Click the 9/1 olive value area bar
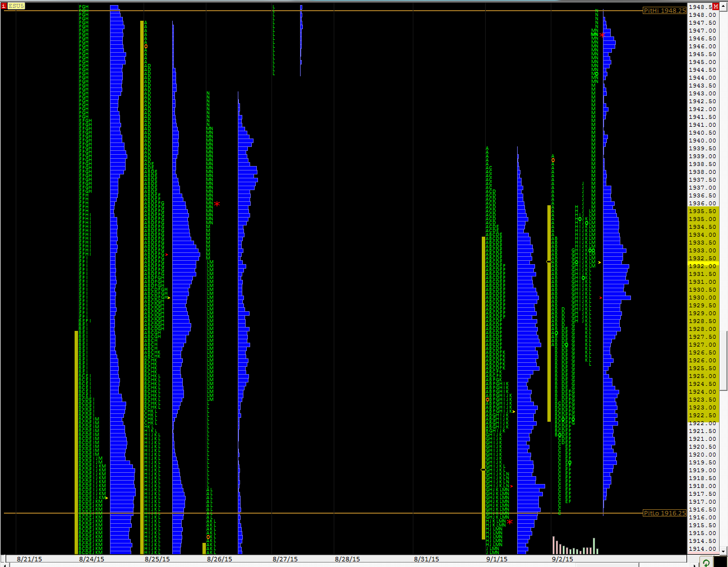This screenshot has height=567, width=728. tap(483, 388)
